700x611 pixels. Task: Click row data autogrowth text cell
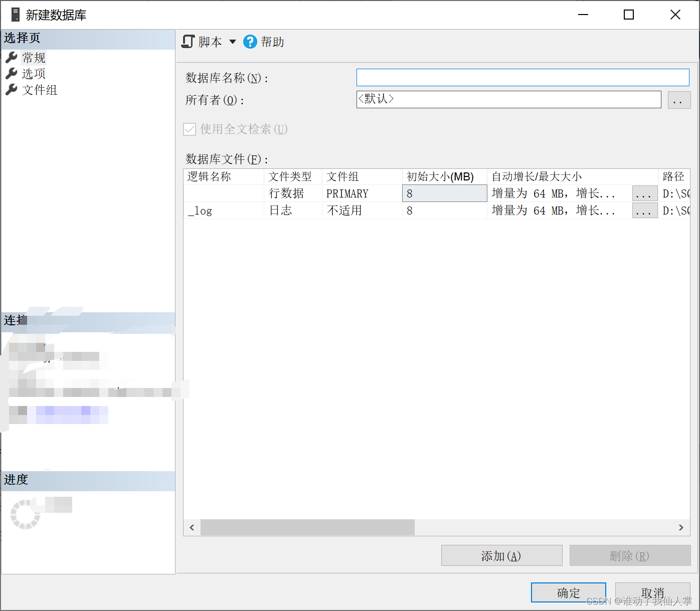click(x=560, y=193)
